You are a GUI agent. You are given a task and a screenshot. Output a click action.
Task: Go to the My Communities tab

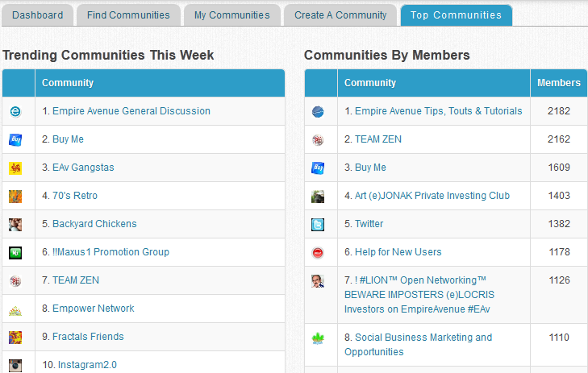click(232, 15)
